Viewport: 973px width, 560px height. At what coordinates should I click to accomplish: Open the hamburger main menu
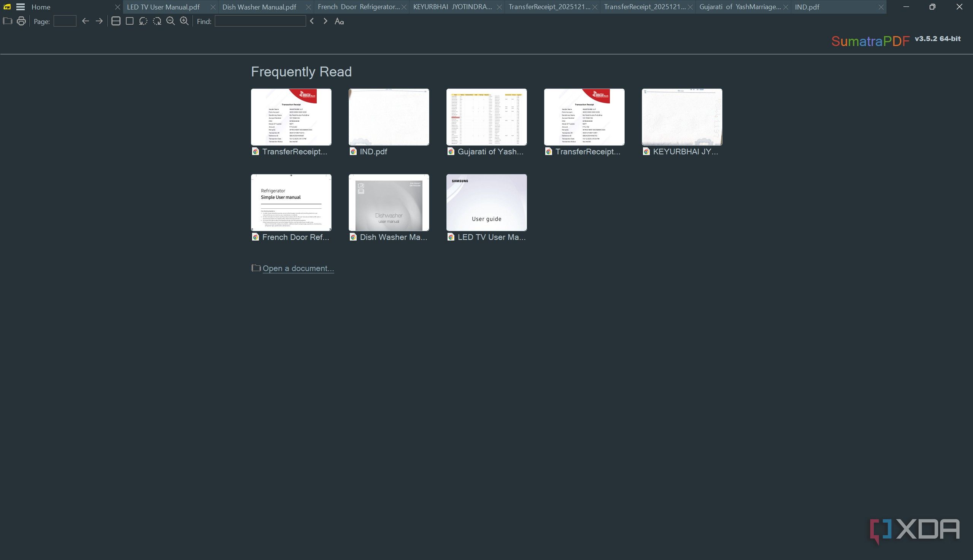(x=21, y=7)
